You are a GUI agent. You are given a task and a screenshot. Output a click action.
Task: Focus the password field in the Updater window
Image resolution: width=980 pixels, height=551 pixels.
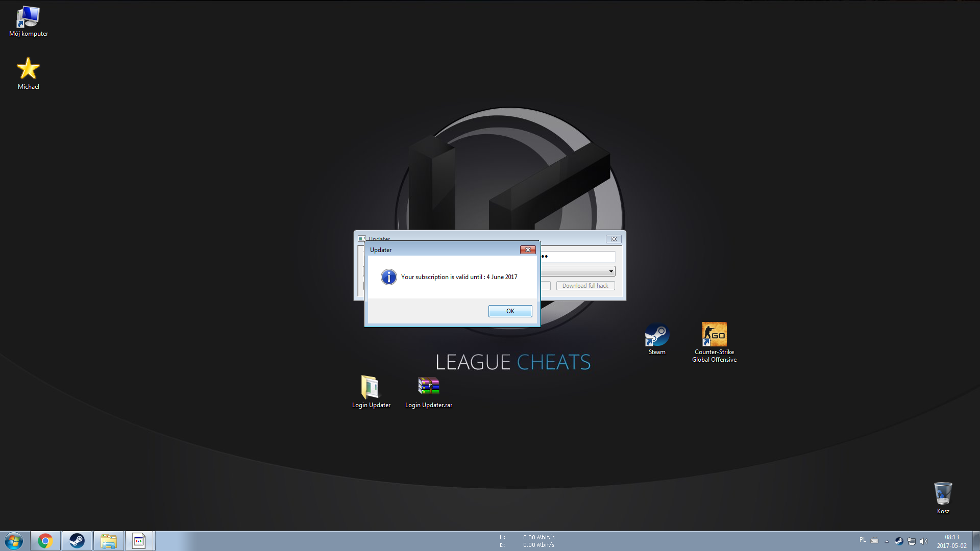(578, 257)
